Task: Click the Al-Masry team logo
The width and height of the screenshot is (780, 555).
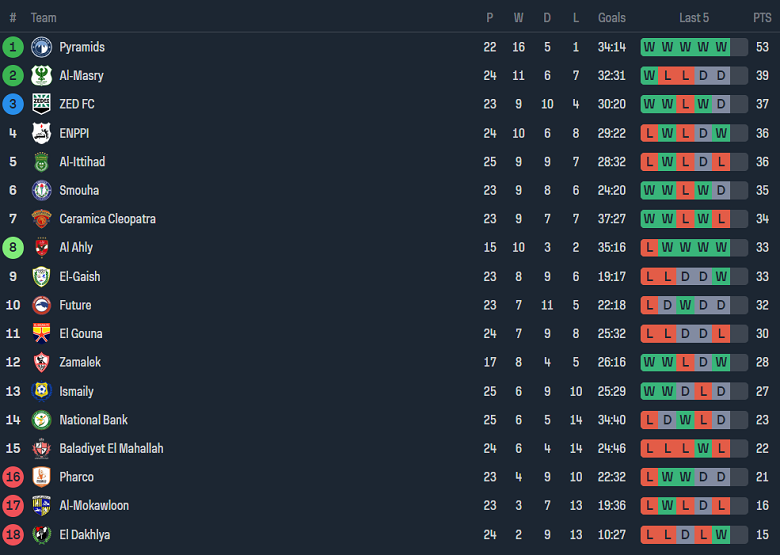Action: pyautogui.click(x=41, y=76)
